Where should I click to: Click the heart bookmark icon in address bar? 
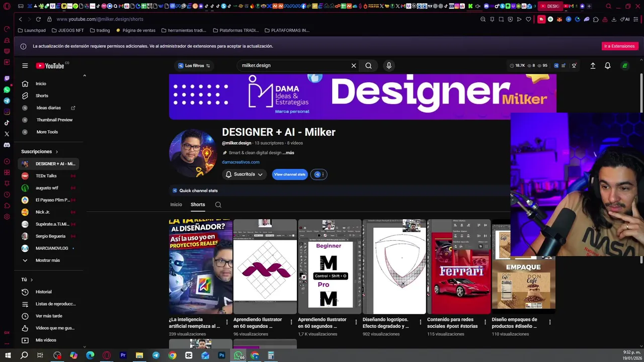coord(528,19)
